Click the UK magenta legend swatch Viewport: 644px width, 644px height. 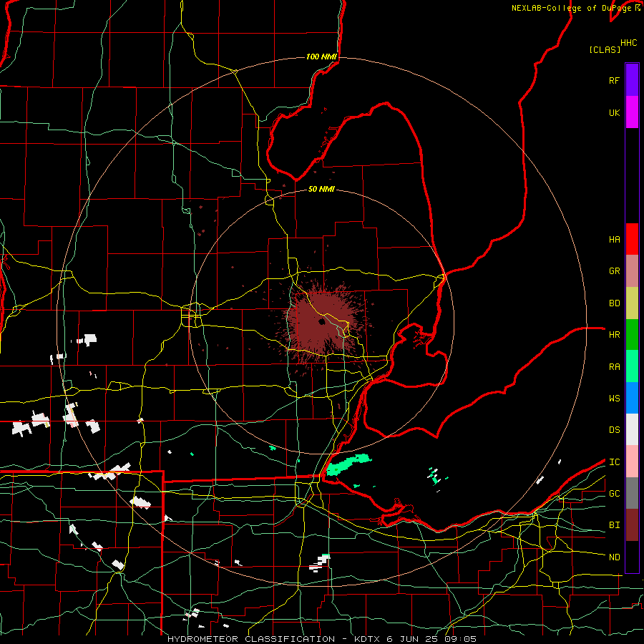pyautogui.click(x=632, y=112)
